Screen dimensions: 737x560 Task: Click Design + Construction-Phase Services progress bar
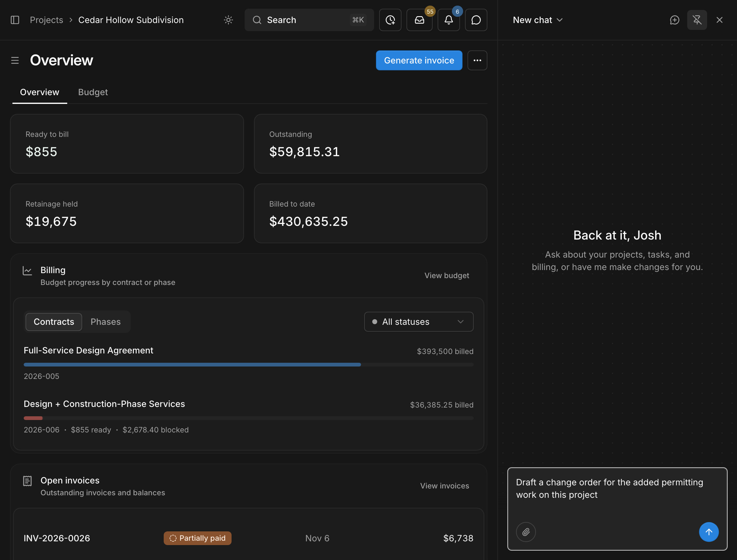pyautogui.click(x=248, y=418)
